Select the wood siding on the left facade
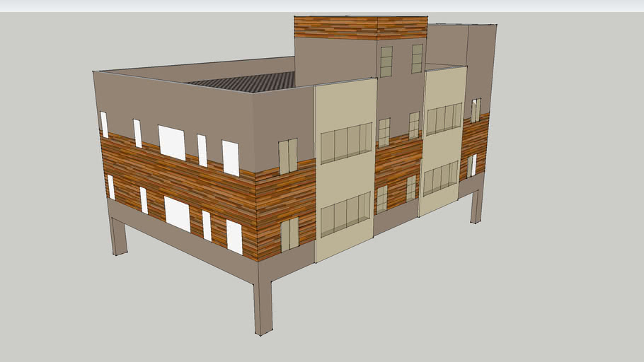 [x=177, y=180]
